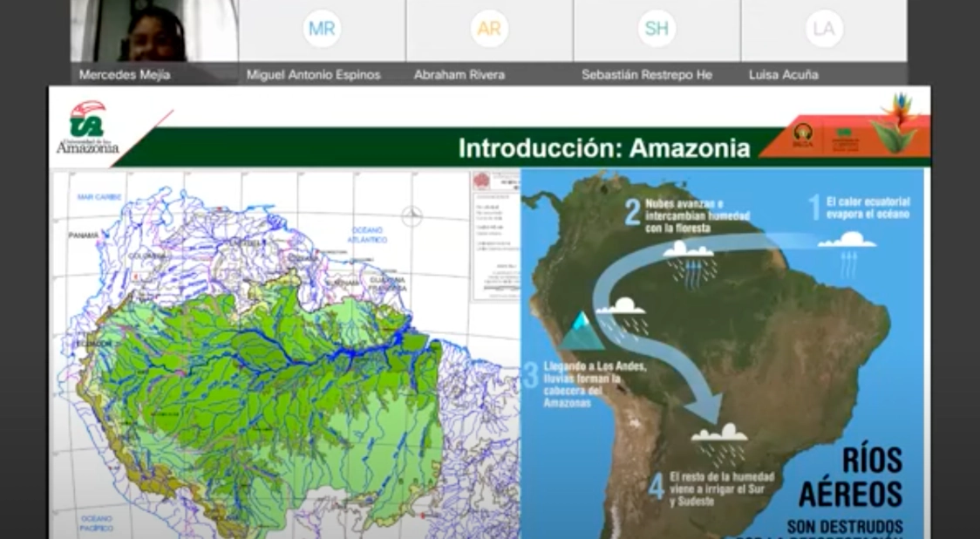This screenshot has height=539, width=980.
Task: Click the AR participant avatar circle
Action: [x=489, y=29]
